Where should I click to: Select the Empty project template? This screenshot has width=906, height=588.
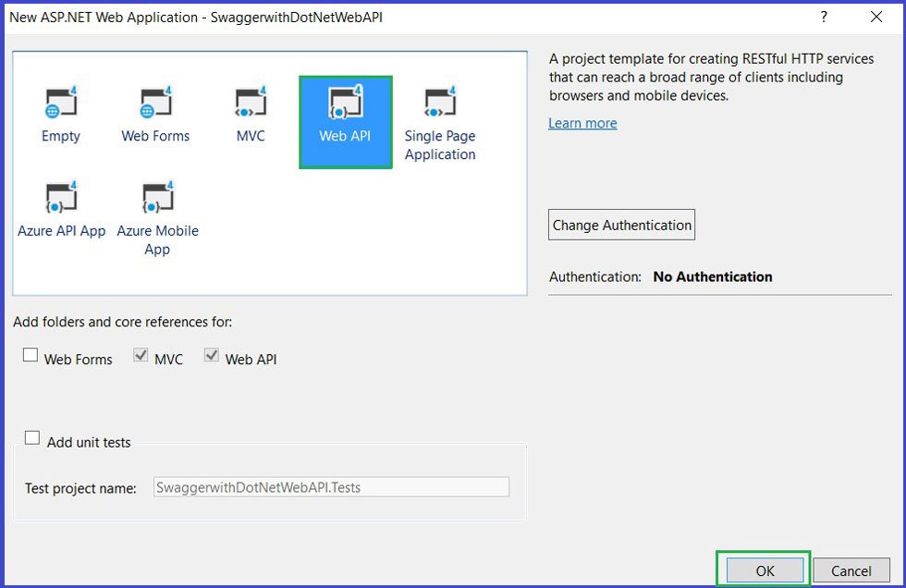60,111
